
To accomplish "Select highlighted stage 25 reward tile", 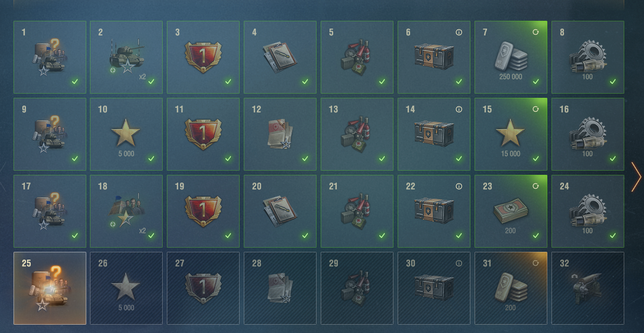I will point(50,288).
